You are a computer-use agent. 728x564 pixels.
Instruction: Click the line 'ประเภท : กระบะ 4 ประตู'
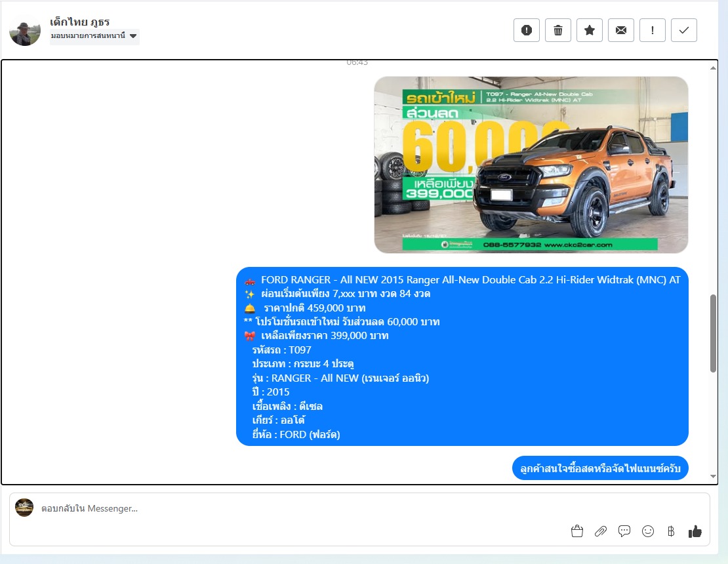(303, 363)
